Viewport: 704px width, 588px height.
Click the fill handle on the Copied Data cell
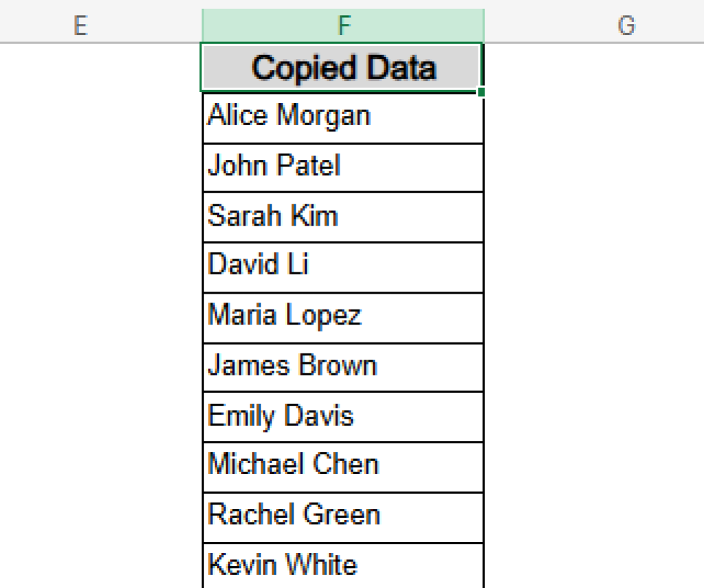[482, 90]
